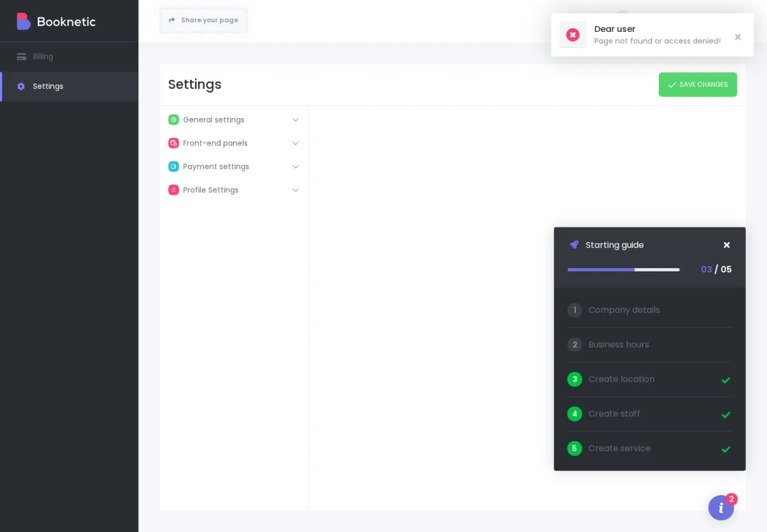Expand Front-end panels chevron
767x532 pixels.
(x=295, y=143)
